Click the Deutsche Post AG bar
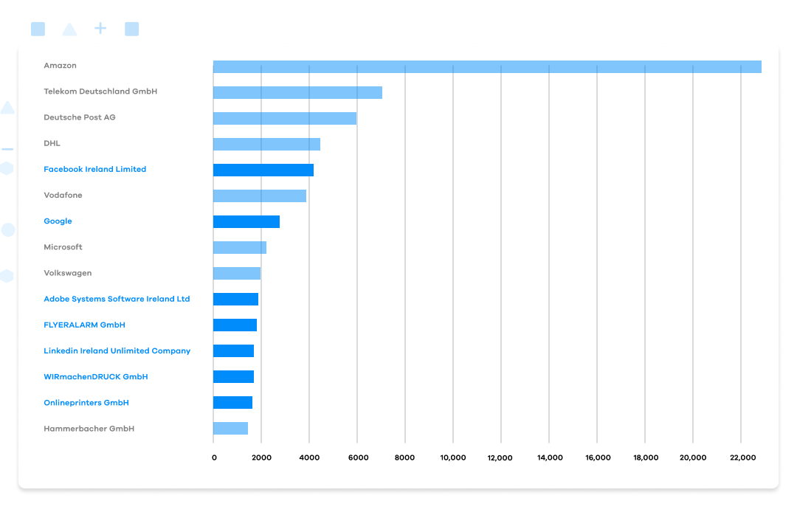This screenshot has width=797, height=532. [285, 118]
